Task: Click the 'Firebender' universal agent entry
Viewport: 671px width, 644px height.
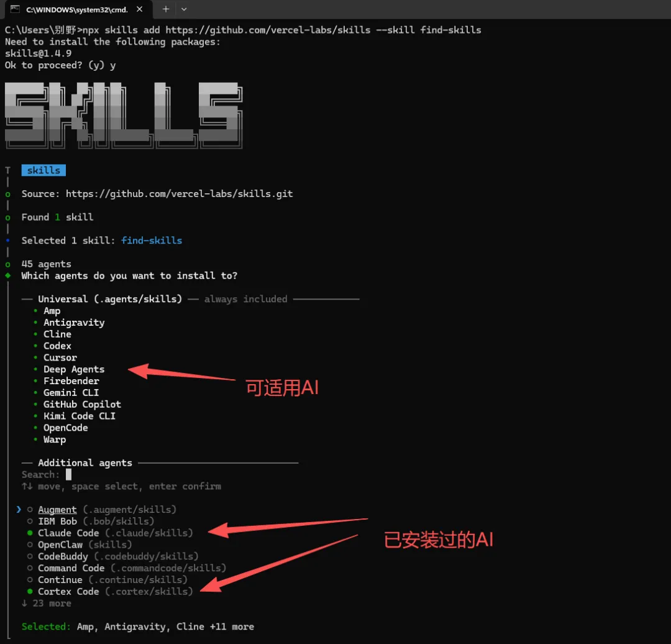Action: point(71,381)
